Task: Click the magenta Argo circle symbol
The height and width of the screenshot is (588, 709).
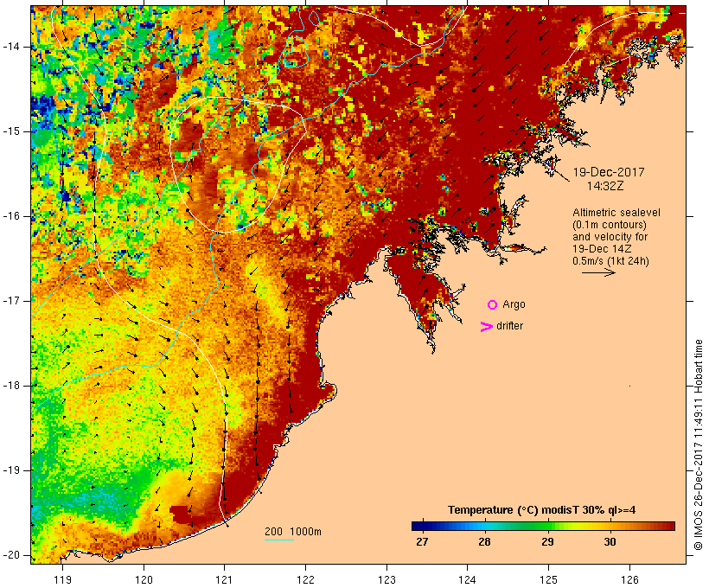Action: 493,305
